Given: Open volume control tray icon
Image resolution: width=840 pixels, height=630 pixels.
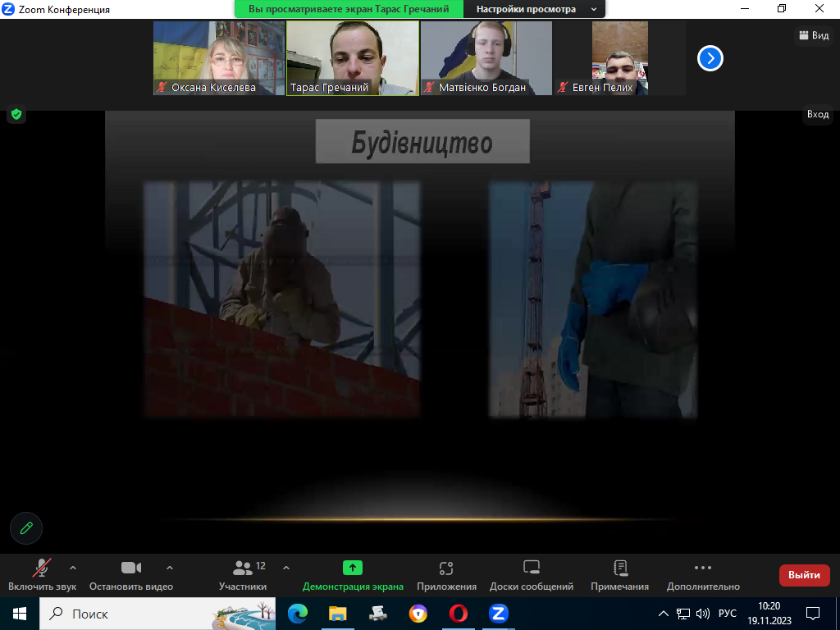Looking at the screenshot, I should coord(702,614).
